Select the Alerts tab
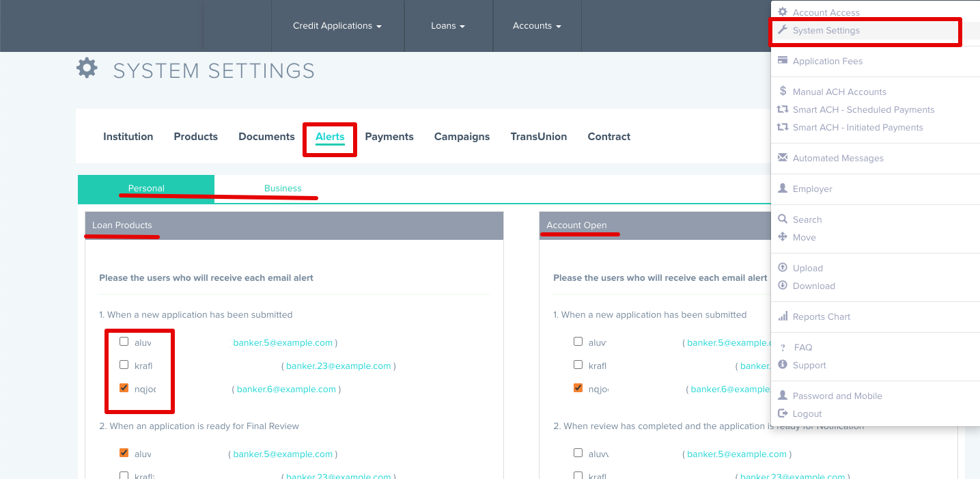The height and width of the screenshot is (479, 980). pyautogui.click(x=330, y=137)
